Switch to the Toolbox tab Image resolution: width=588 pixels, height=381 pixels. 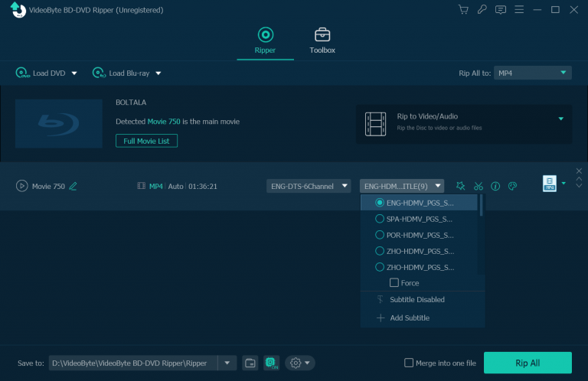[x=322, y=41]
